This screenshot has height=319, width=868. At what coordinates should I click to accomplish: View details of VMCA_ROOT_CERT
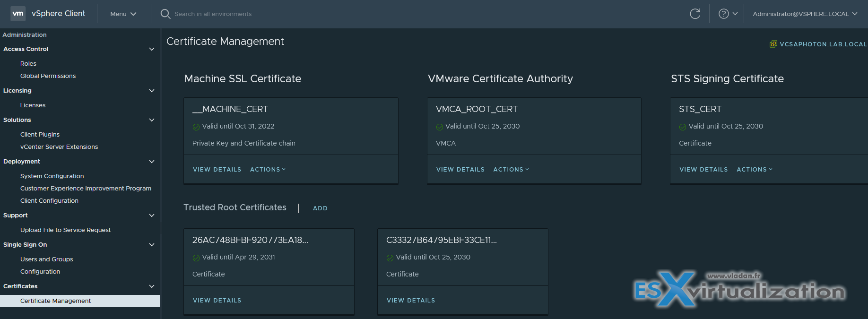click(x=460, y=169)
